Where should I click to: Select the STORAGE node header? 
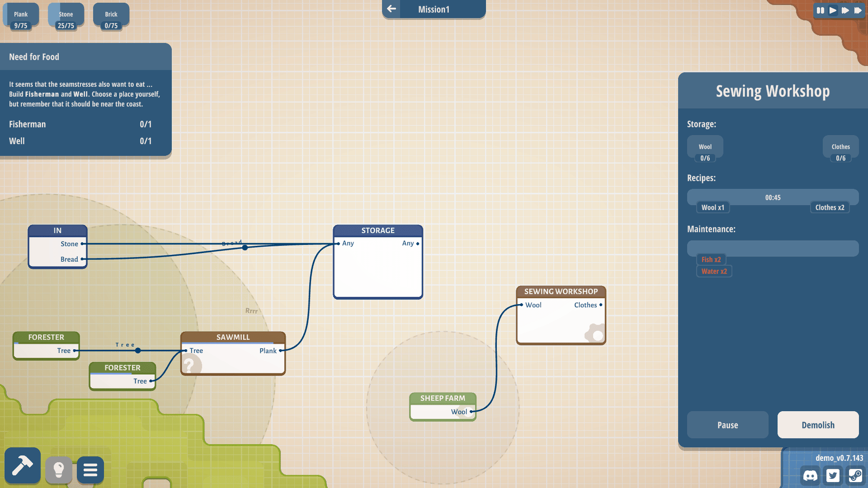378,230
